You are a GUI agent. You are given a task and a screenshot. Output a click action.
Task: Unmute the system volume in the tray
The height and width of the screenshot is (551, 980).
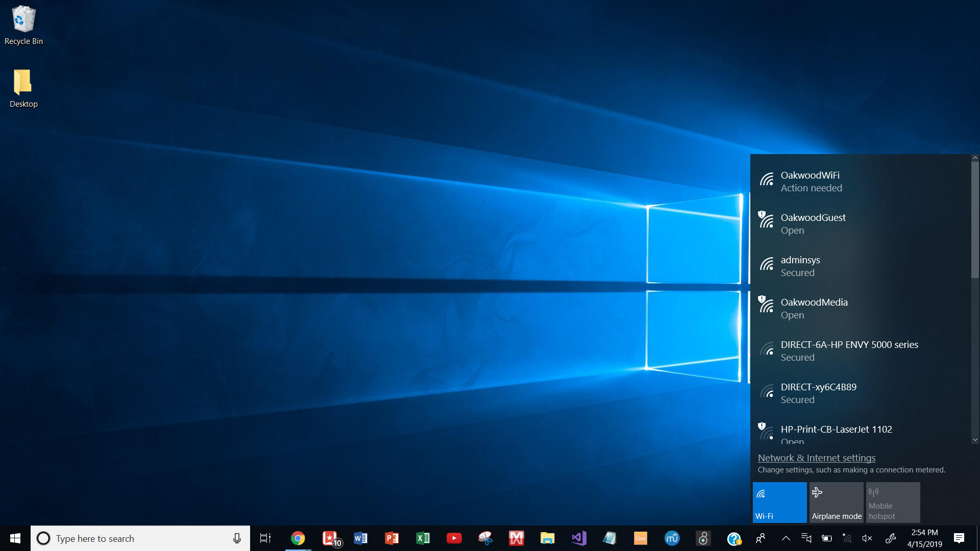pos(868,538)
